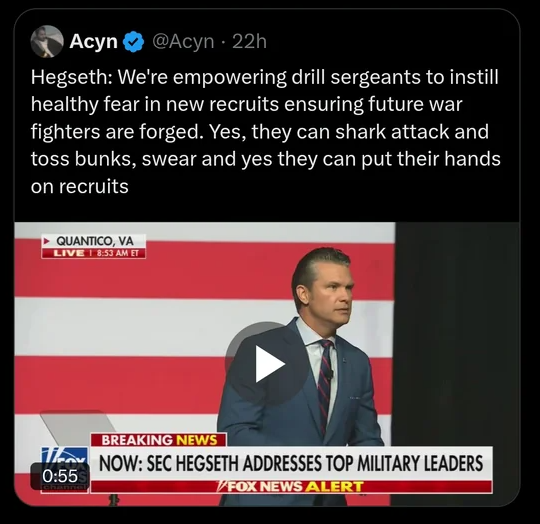The width and height of the screenshot is (540, 524).
Task: Click the LIVE 8:53 AM ET indicator
Action: coord(94,253)
